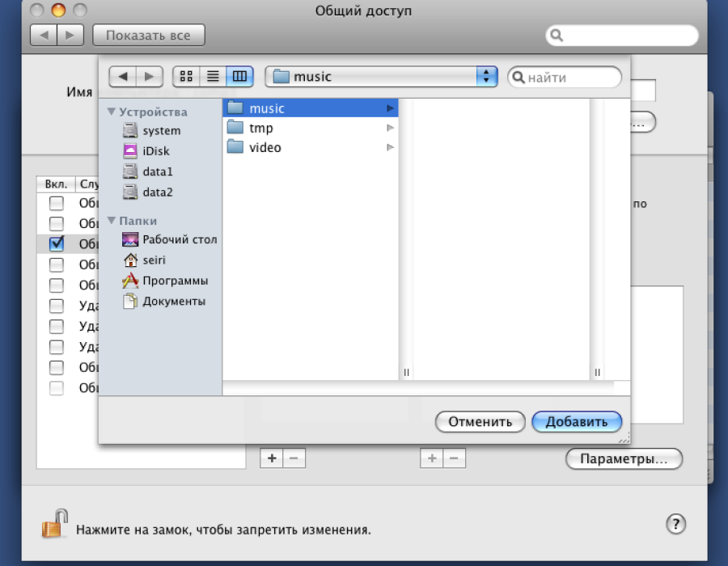Switch file dialog to icon view
The height and width of the screenshot is (566, 728).
click(x=186, y=77)
